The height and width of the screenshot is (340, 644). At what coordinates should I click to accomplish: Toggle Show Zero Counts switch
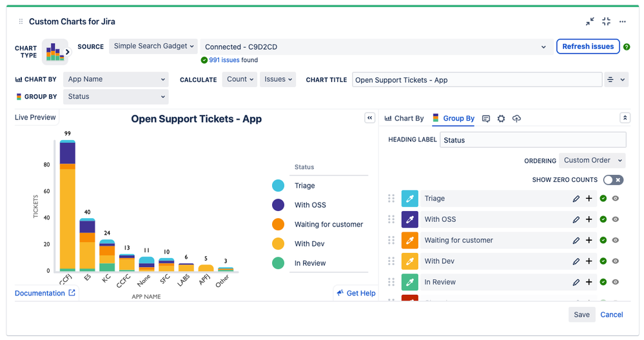click(613, 180)
